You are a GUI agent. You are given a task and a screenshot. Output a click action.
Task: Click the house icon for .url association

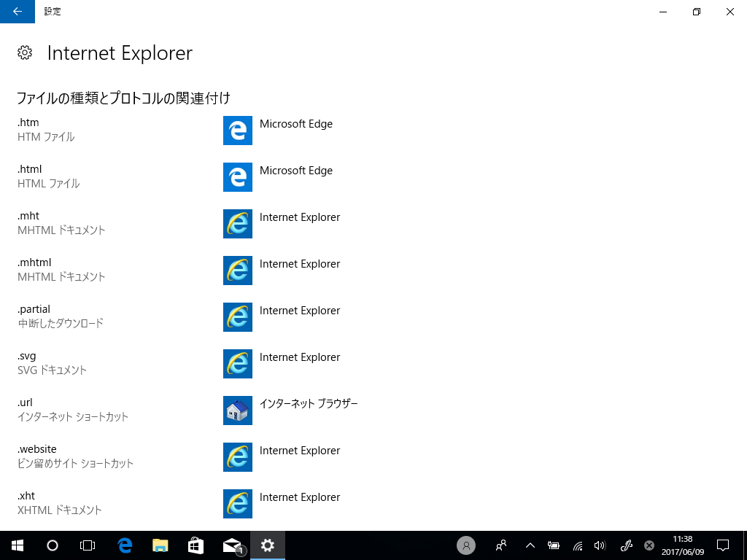point(238,411)
